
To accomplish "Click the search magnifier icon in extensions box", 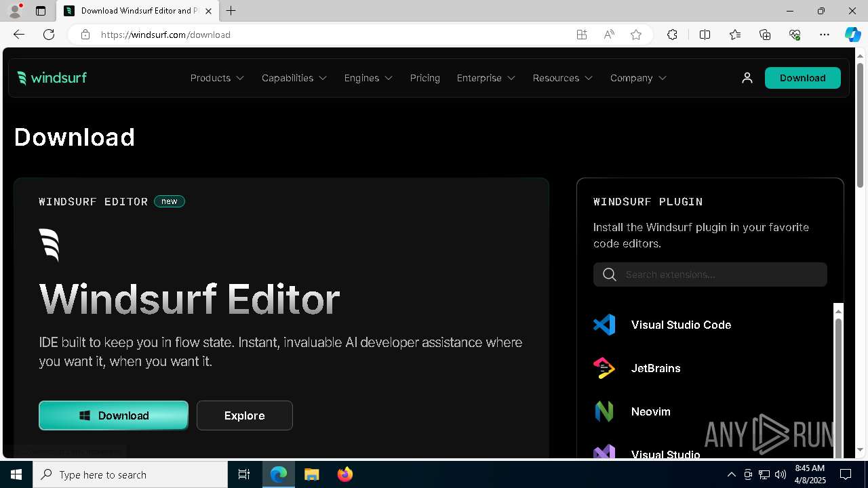I will point(610,274).
